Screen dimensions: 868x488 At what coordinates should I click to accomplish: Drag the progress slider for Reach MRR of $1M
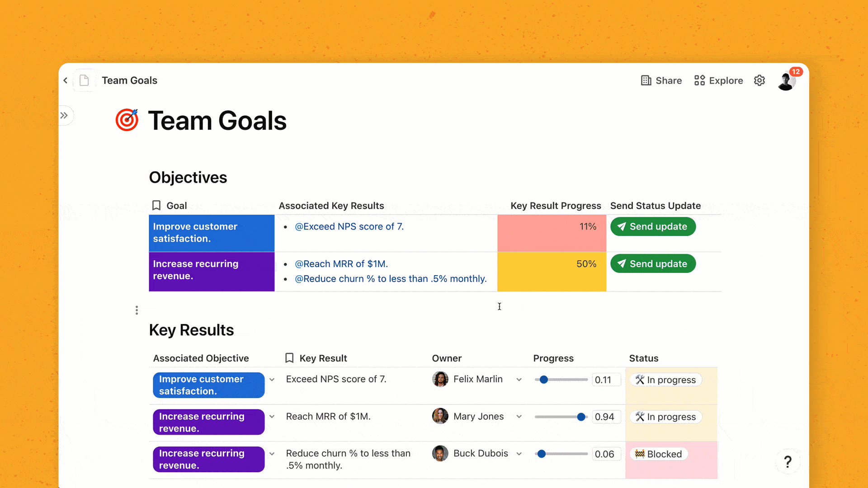click(x=581, y=417)
